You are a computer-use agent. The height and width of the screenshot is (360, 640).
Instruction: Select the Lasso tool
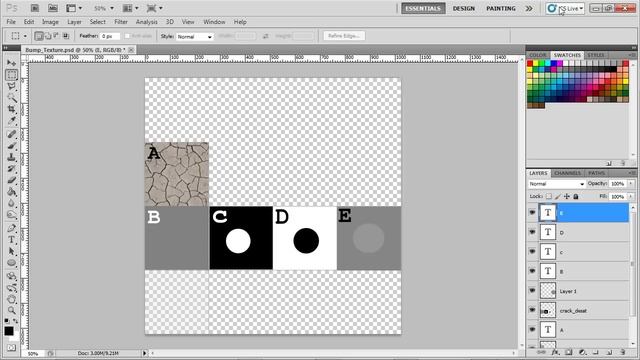(x=11, y=87)
